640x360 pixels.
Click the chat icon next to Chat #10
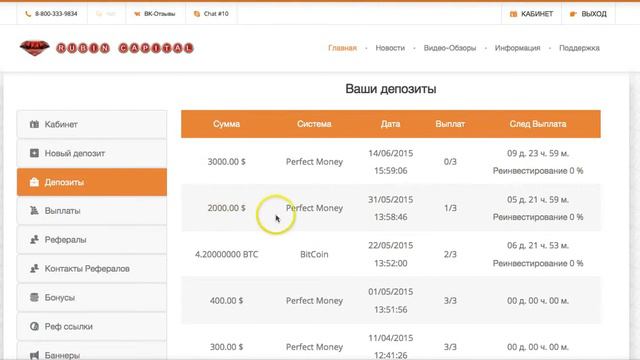(197, 14)
